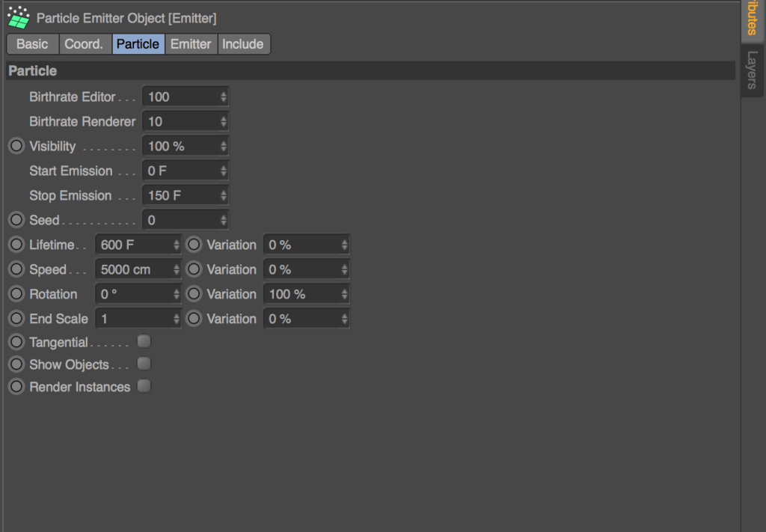Image resolution: width=766 pixels, height=532 pixels.
Task: Select the Particle tab
Action: (138, 44)
